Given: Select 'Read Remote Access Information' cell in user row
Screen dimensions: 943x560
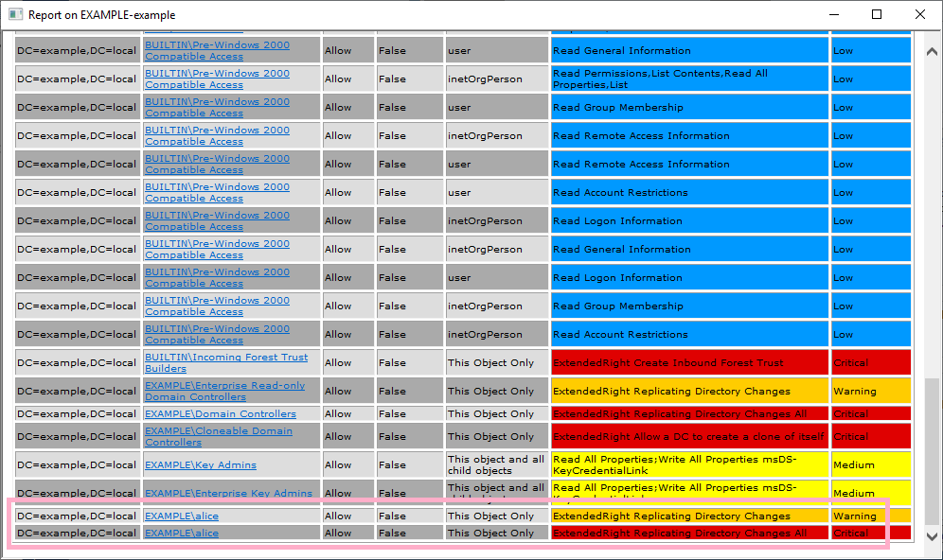Looking at the screenshot, I should (690, 164).
